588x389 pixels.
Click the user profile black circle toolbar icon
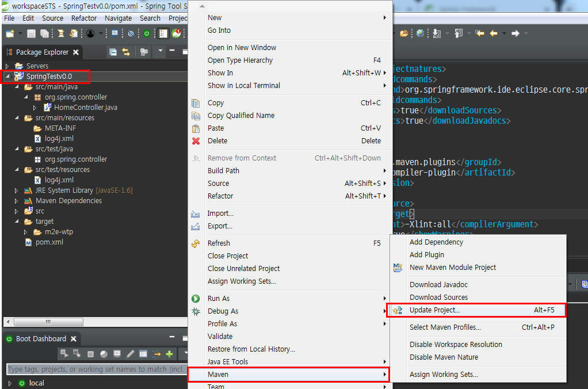[90, 33]
